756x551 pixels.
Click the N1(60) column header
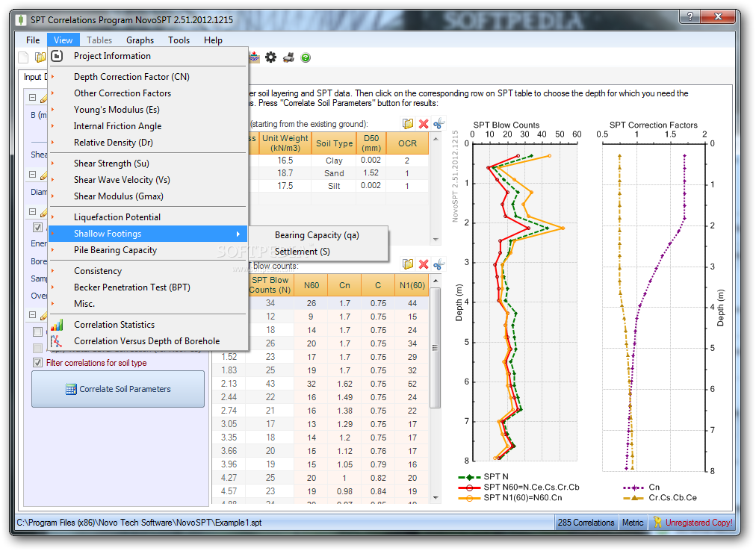(412, 285)
